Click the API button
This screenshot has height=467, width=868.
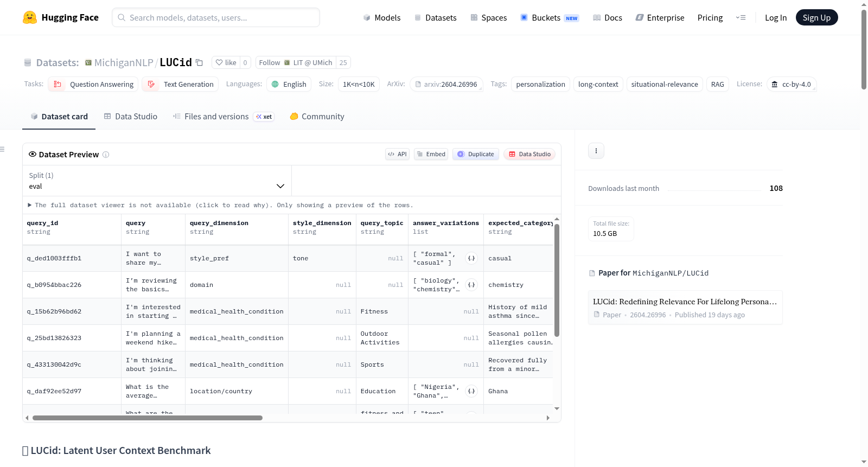(397, 154)
